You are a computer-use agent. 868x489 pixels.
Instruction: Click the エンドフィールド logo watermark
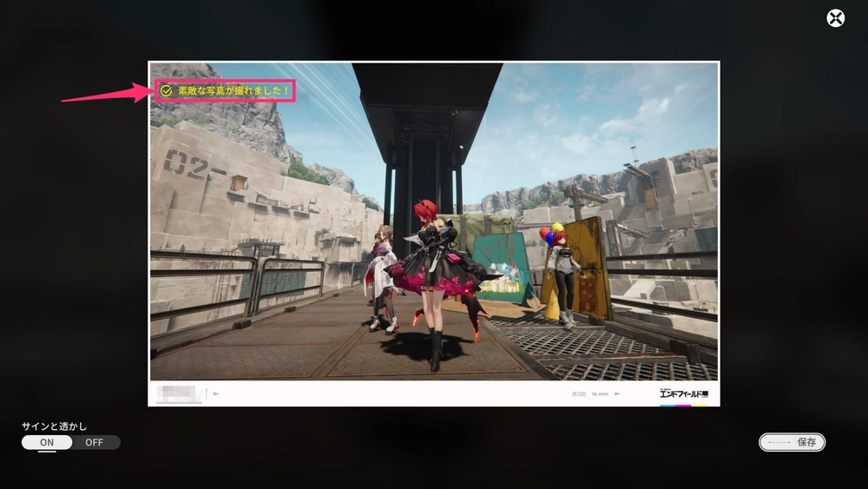[x=684, y=394]
